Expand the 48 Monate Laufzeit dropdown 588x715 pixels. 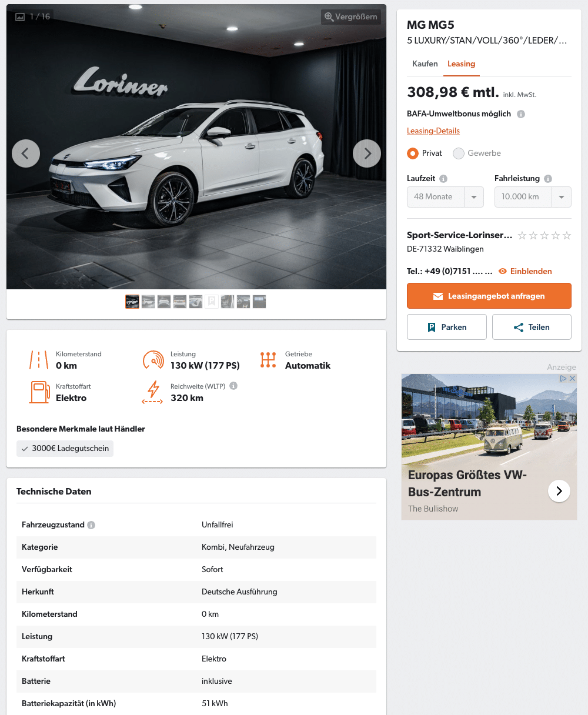[445, 197]
